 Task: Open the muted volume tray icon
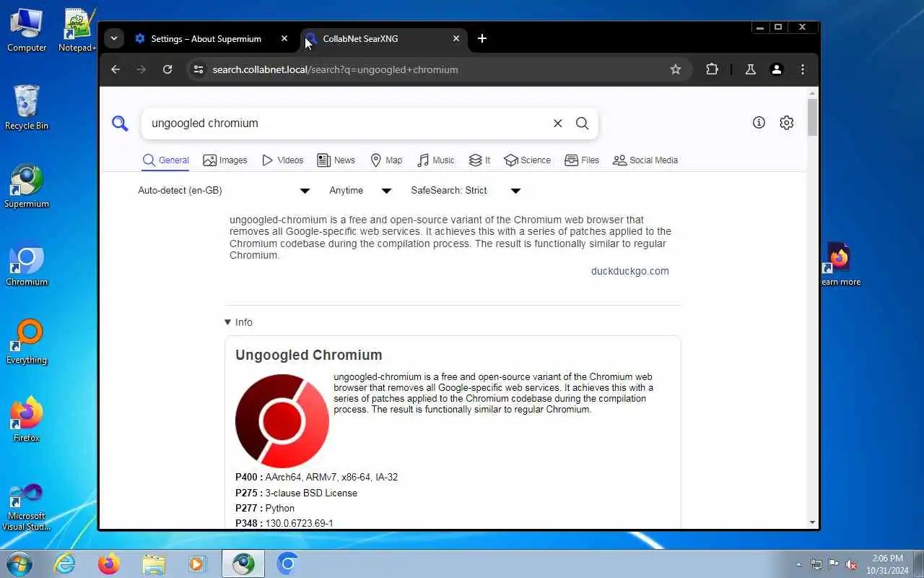click(852, 564)
